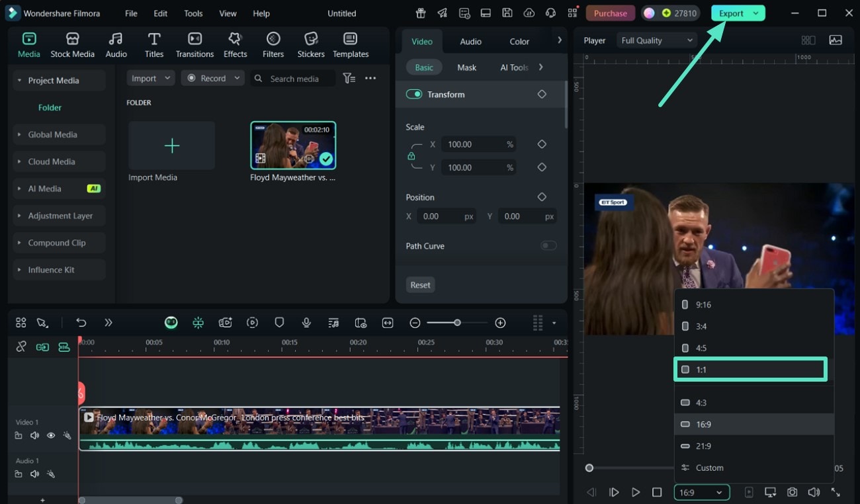This screenshot has width=860, height=504.
Task: Open the File menu
Action: click(x=131, y=13)
